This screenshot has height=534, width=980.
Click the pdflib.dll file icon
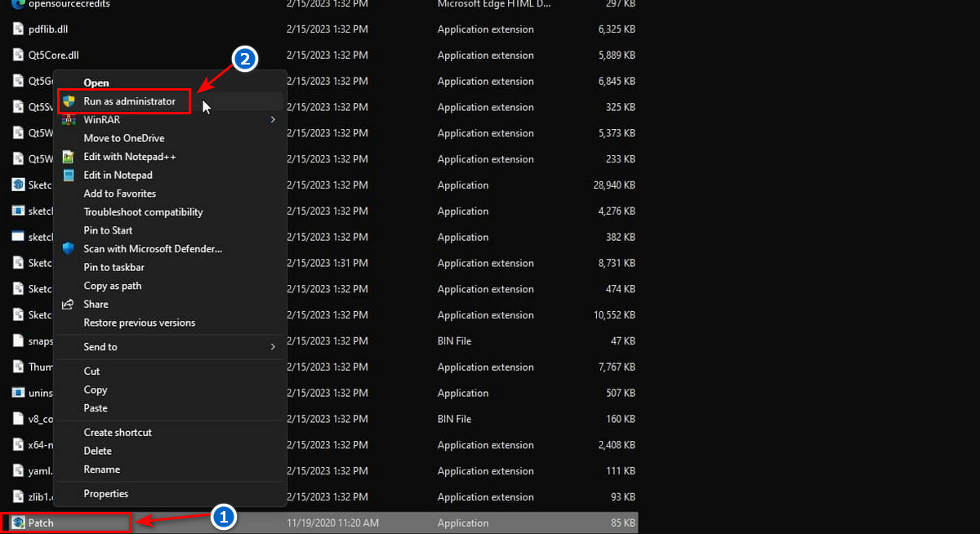[18, 29]
